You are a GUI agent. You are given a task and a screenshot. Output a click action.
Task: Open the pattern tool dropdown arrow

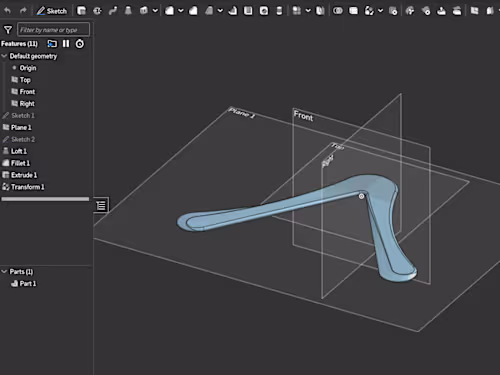click(308, 11)
